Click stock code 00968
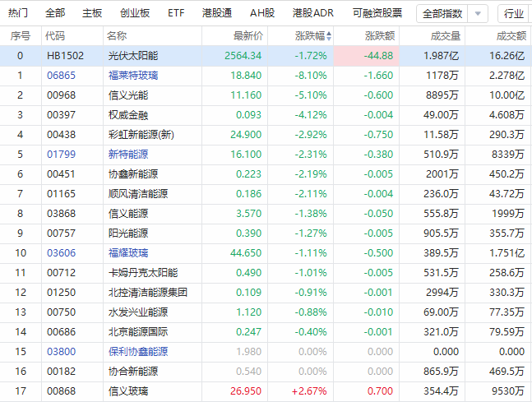532x402 pixels. [61, 95]
